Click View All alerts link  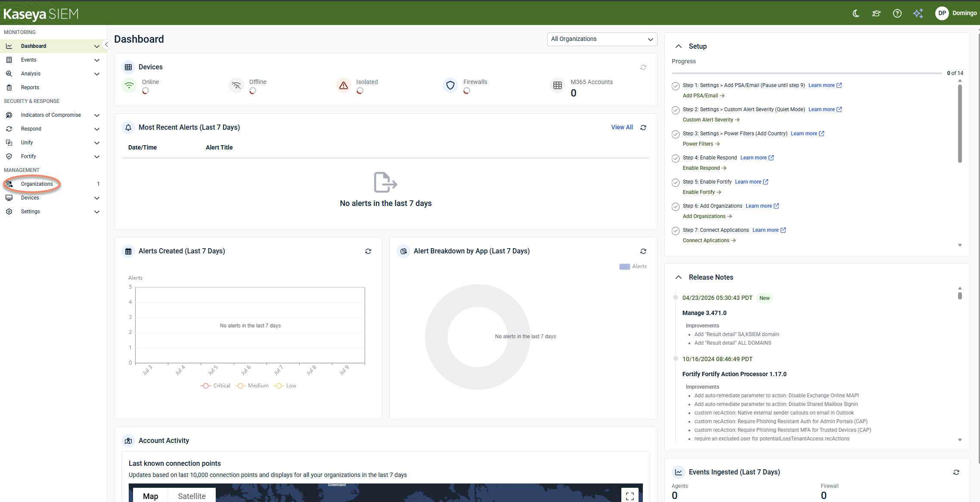click(622, 127)
